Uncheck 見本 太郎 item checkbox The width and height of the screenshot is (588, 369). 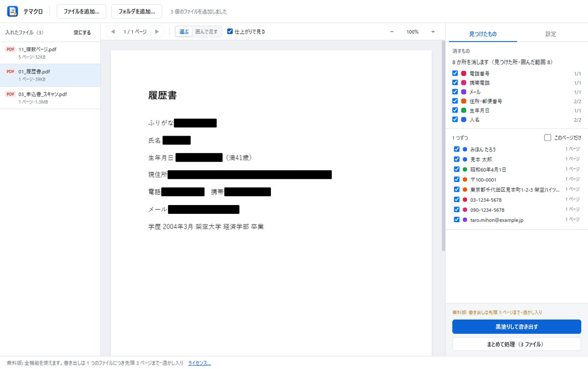(457, 159)
